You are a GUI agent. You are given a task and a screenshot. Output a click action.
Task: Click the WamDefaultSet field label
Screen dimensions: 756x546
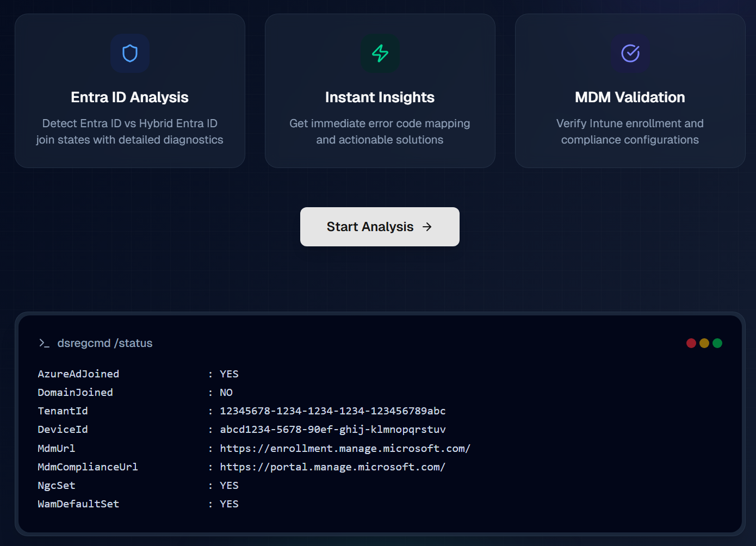[x=78, y=504]
